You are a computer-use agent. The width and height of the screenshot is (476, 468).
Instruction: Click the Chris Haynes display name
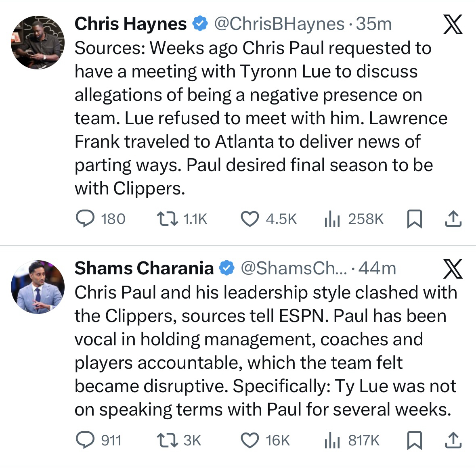pyautogui.click(x=130, y=24)
